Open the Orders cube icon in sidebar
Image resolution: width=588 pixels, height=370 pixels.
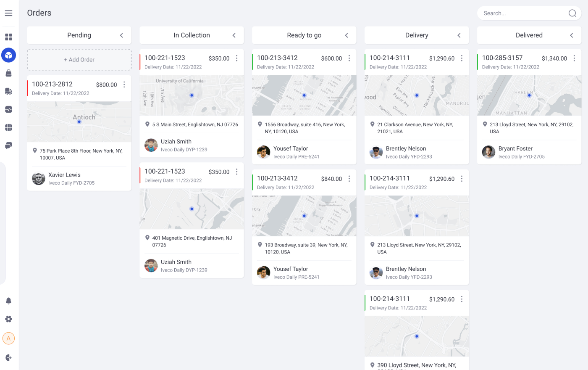tap(8, 55)
